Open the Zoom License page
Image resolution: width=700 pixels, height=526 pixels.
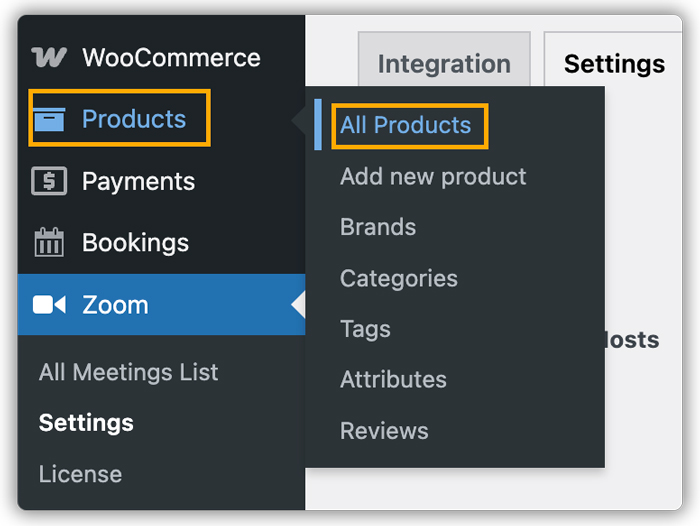pos(80,474)
